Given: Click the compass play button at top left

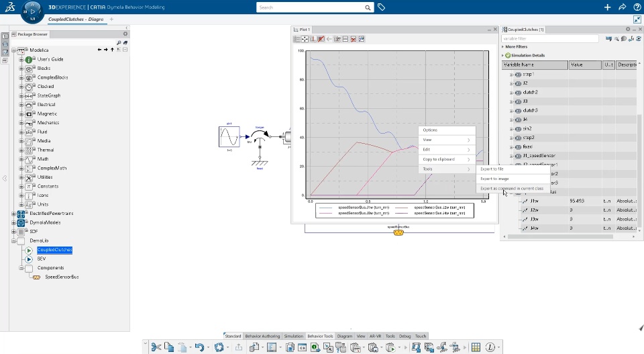Looking at the screenshot, I should tap(32, 12).
